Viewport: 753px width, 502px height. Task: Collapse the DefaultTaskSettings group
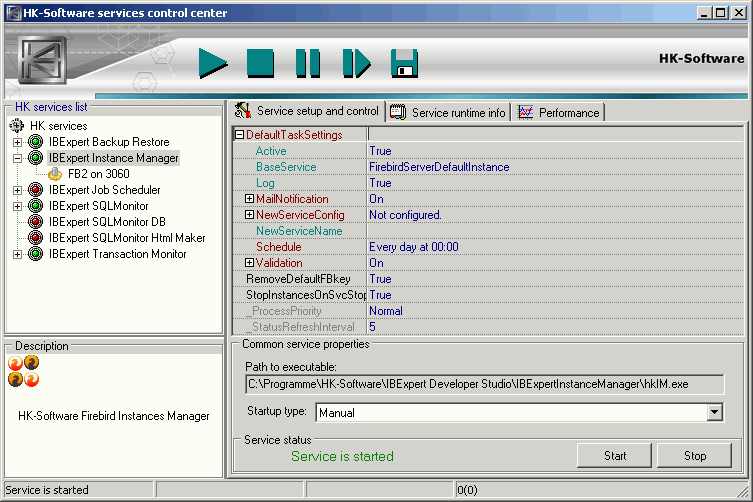239,135
